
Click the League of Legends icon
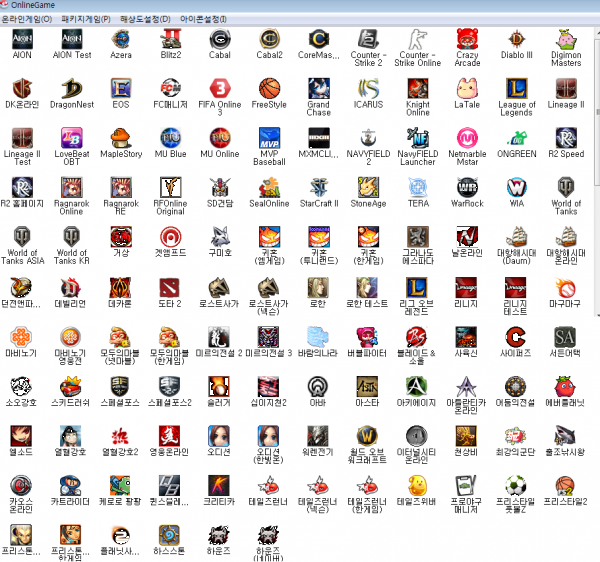click(517, 88)
